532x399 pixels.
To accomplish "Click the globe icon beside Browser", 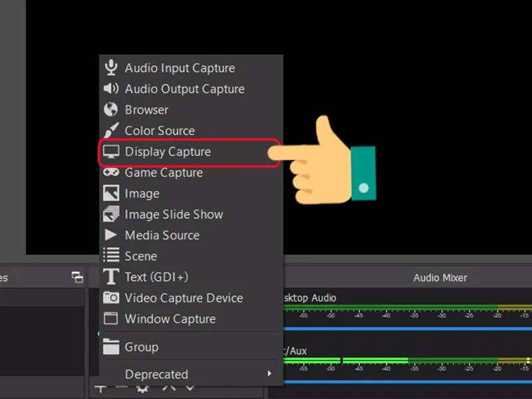I will click(x=110, y=109).
